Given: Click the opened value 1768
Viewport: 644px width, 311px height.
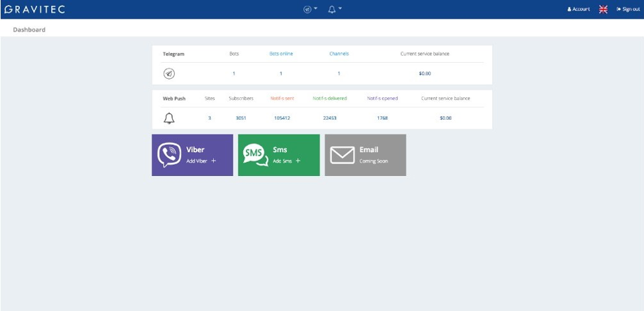Looking at the screenshot, I should pos(382,118).
